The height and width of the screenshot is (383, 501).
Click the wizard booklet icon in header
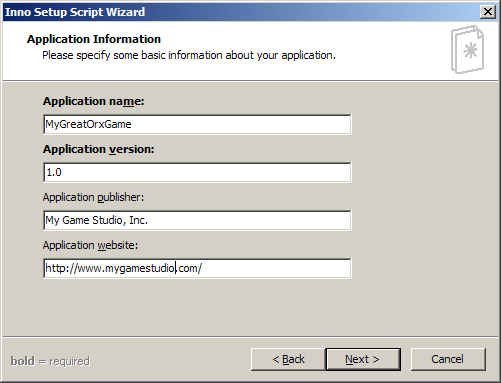click(x=467, y=49)
